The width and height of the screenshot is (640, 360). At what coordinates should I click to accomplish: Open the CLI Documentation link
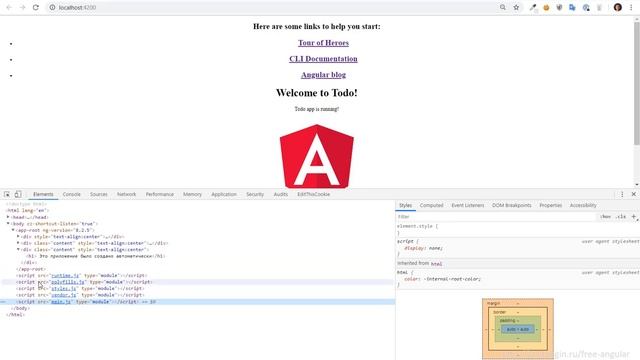pos(323,59)
